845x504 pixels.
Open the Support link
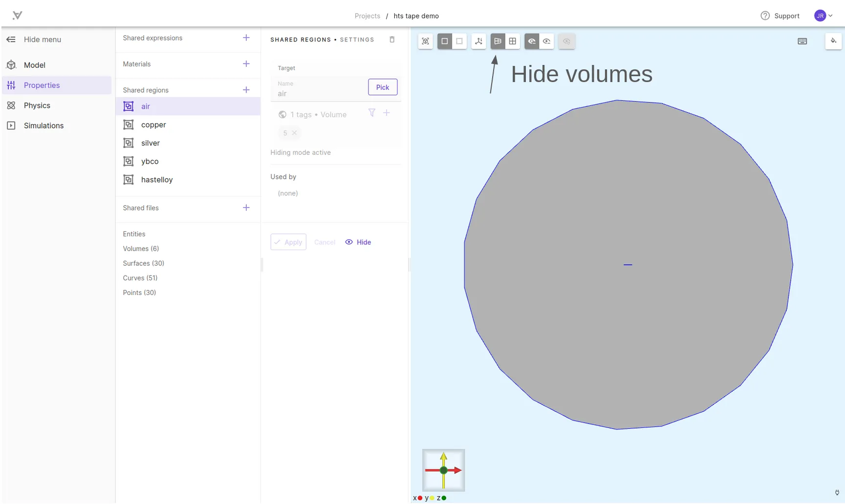coord(787,16)
